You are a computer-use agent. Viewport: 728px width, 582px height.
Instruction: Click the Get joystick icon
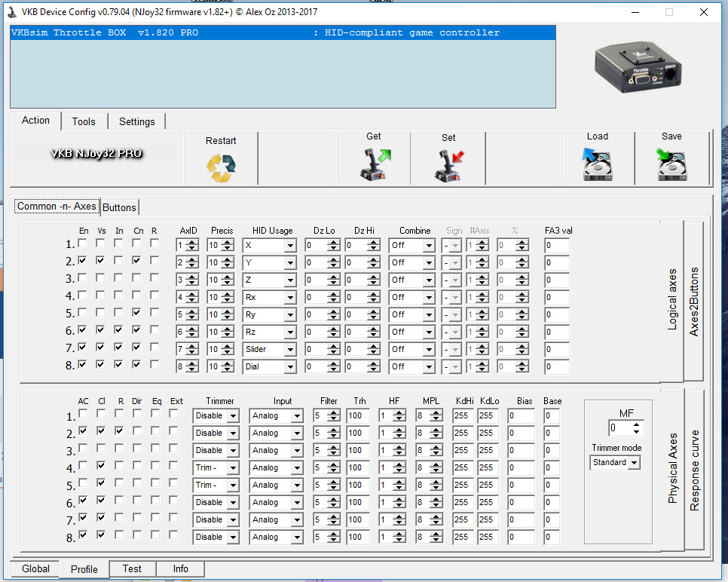pyautogui.click(x=375, y=164)
